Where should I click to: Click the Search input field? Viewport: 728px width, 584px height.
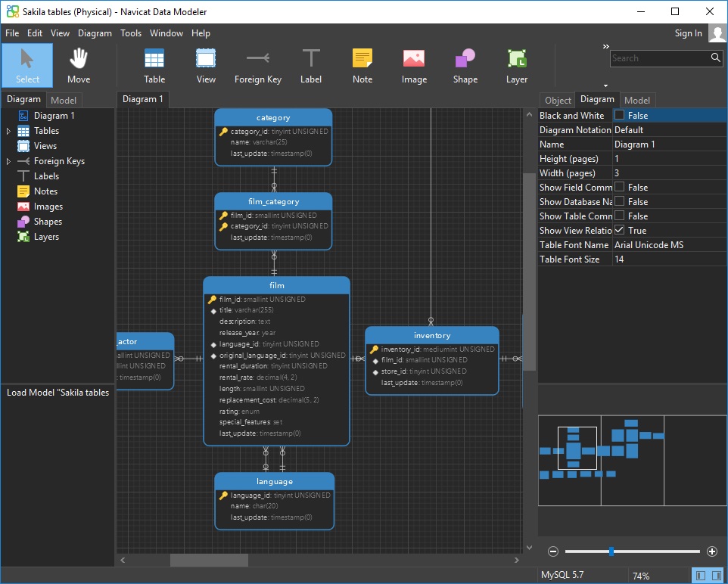[x=658, y=58]
